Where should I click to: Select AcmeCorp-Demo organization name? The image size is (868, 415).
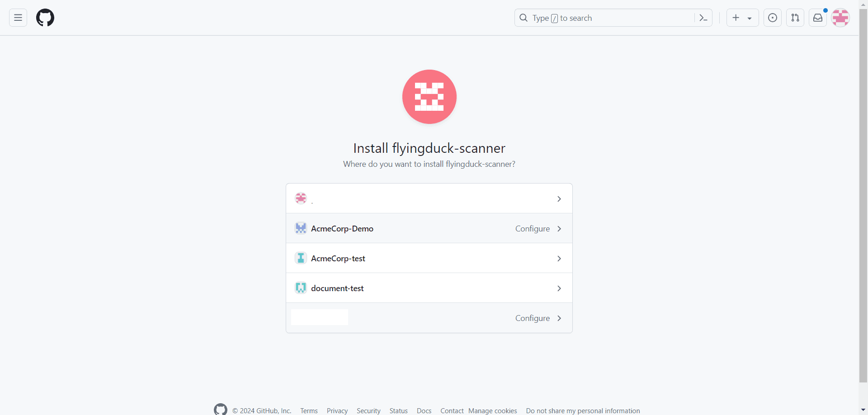coord(342,229)
